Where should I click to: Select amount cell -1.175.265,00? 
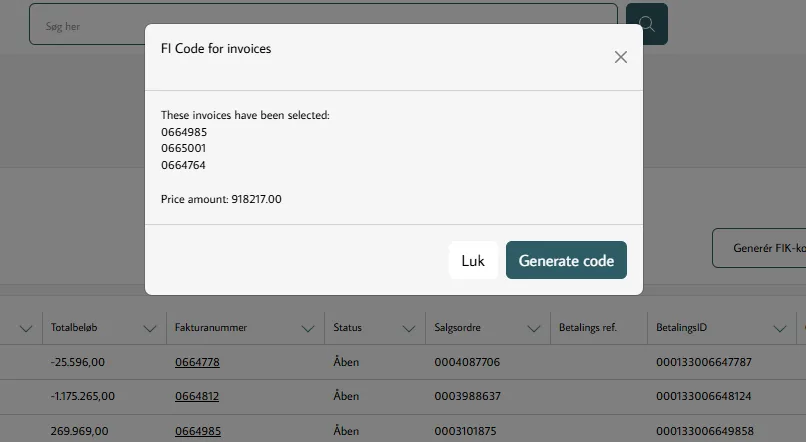click(x=83, y=396)
